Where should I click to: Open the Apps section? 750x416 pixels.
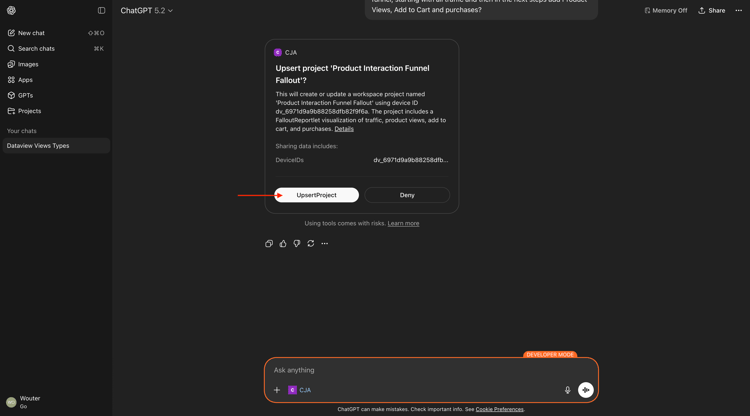[x=56, y=80]
